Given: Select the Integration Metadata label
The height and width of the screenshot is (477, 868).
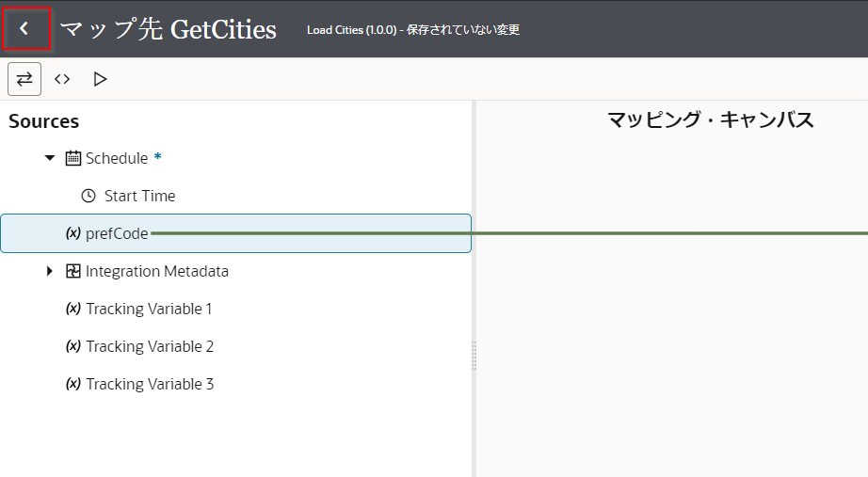Looking at the screenshot, I should tap(157, 271).
